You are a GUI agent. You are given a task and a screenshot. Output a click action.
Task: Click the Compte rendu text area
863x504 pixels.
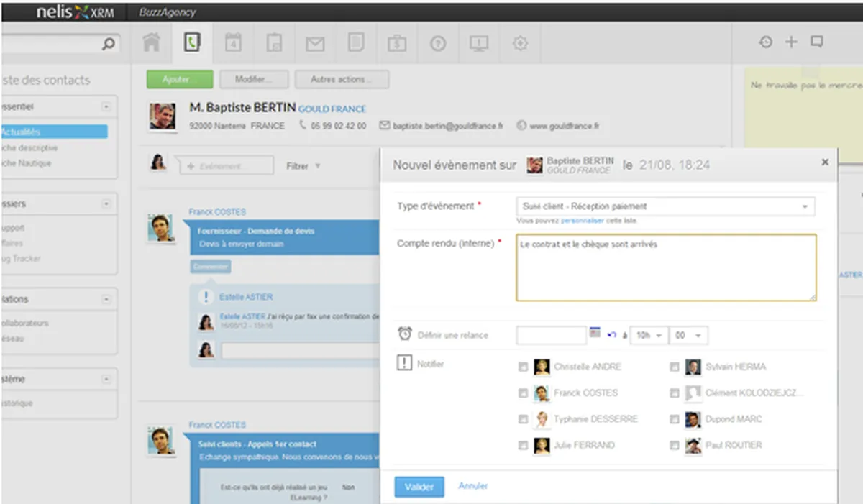666,267
